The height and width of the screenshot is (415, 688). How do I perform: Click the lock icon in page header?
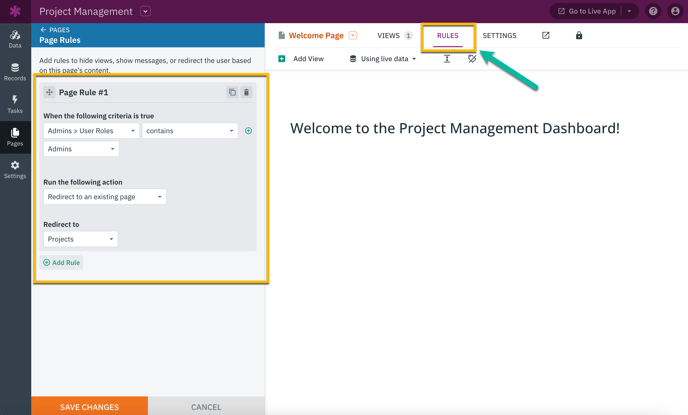[x=579, y=36]
